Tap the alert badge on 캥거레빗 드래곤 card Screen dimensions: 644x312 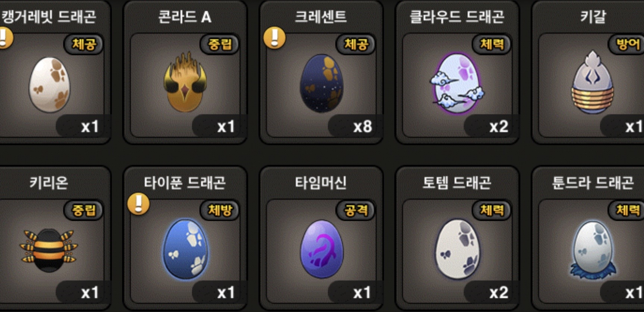(4, 38)
